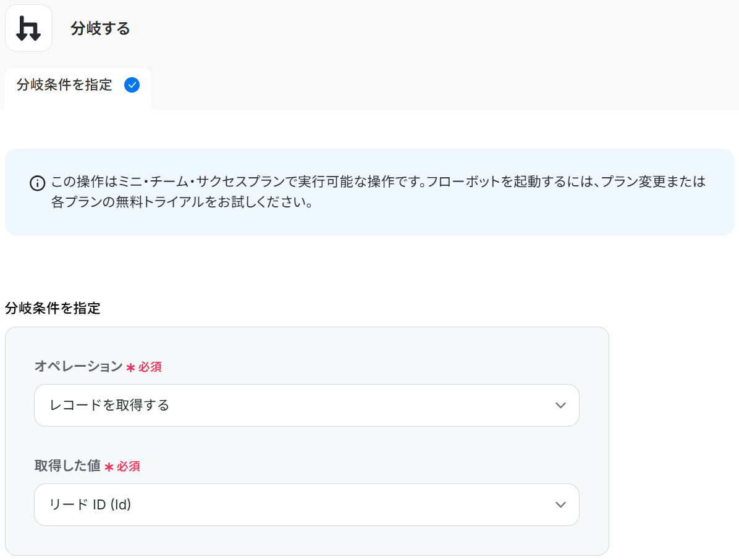Click the red asterisk next to 取得した値

[109, 467]
